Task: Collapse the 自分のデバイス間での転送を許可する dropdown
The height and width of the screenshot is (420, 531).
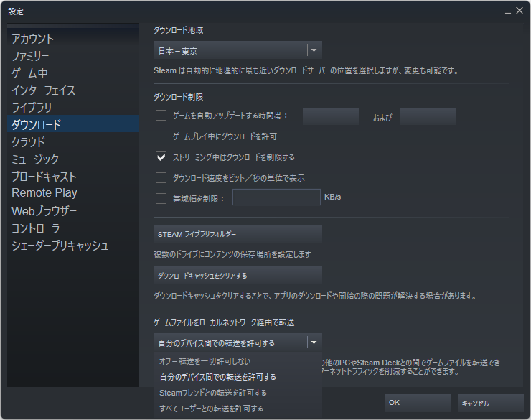Action: tap(238, 342)
